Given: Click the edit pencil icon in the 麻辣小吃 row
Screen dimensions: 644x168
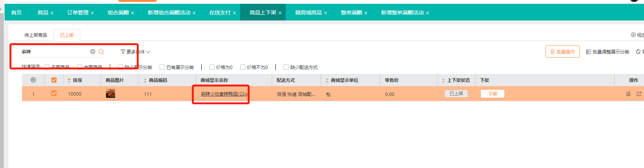Looking at the screenshot, I should coord(628,94).
